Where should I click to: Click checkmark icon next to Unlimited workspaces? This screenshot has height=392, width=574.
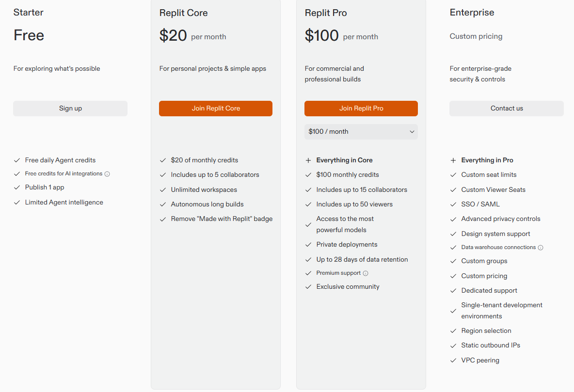[163, 190]
